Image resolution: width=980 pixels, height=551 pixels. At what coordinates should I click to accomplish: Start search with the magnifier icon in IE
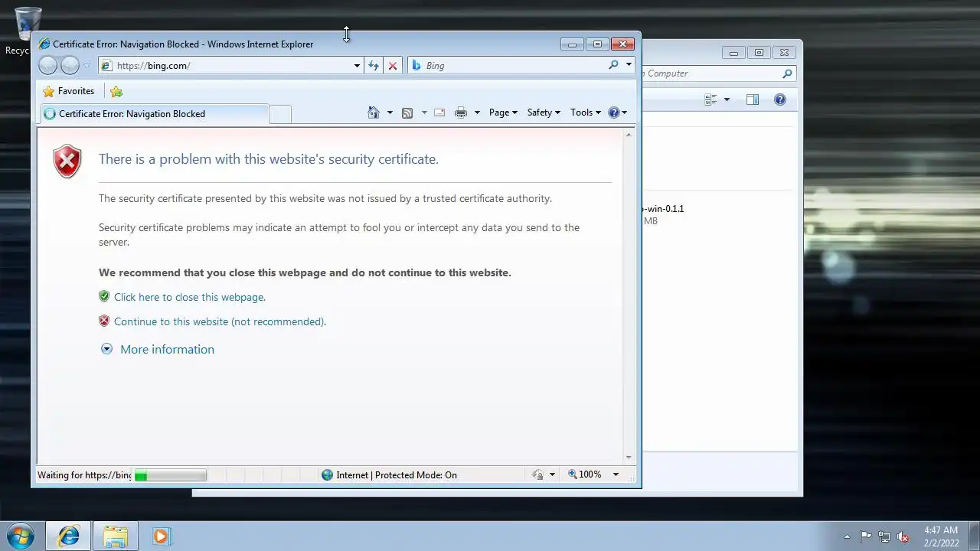(x=612, y=65)
